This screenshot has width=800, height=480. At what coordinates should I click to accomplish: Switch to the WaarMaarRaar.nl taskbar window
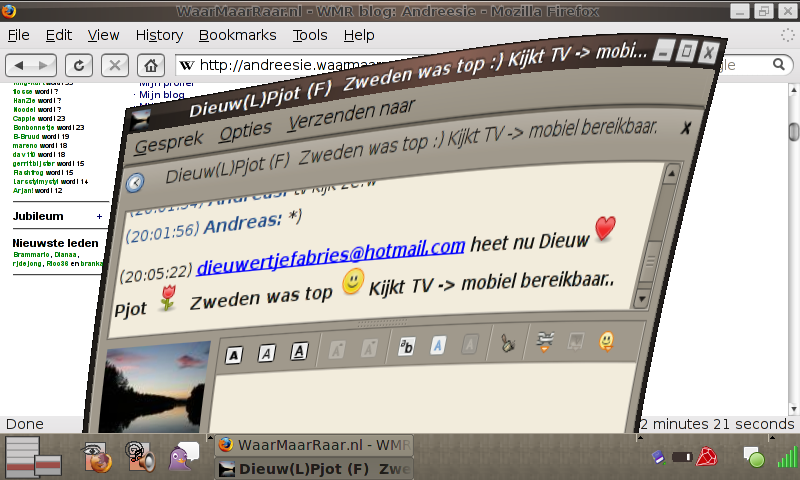tap(314, 444)
